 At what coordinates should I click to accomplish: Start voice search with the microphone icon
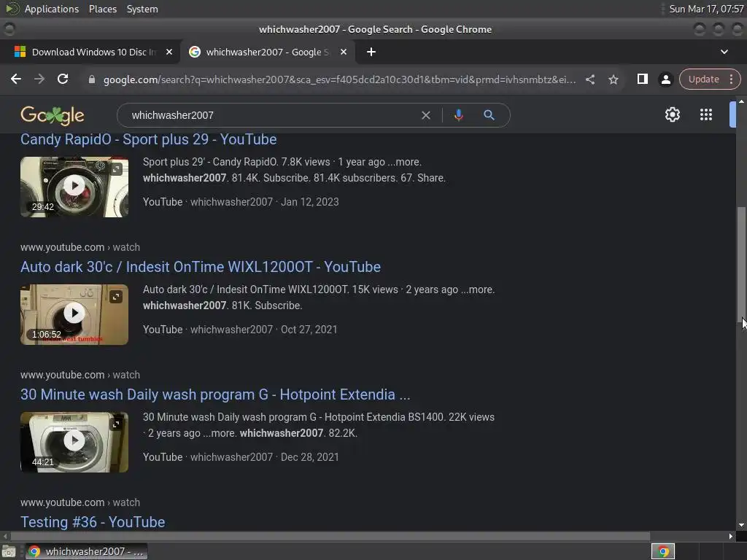pyautogui.click(x=458, y=115)
